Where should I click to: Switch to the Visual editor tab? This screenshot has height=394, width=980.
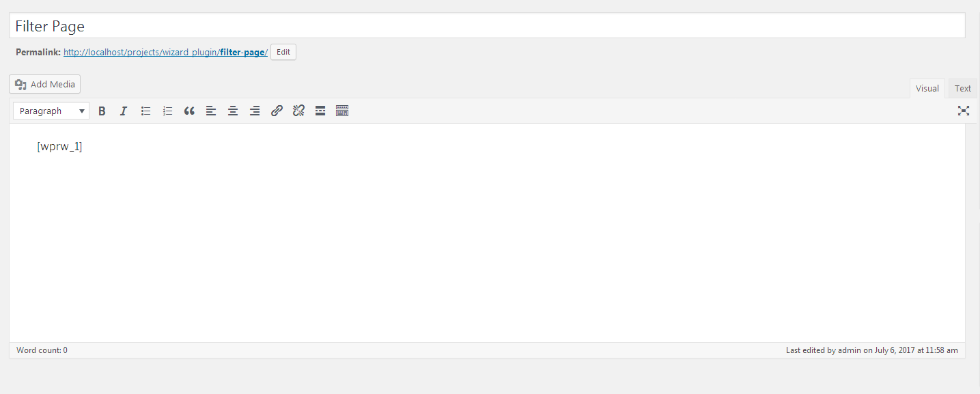pos(927,88)
